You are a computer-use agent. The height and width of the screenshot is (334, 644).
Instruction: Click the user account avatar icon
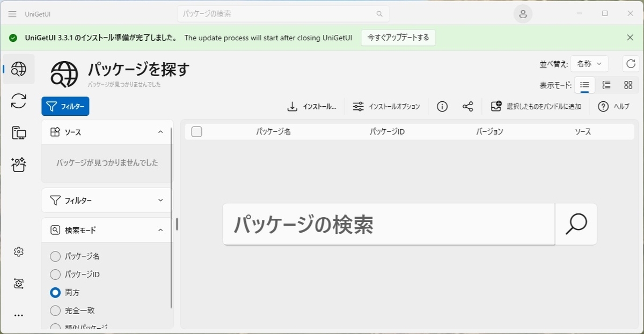[x=523, y=14]
